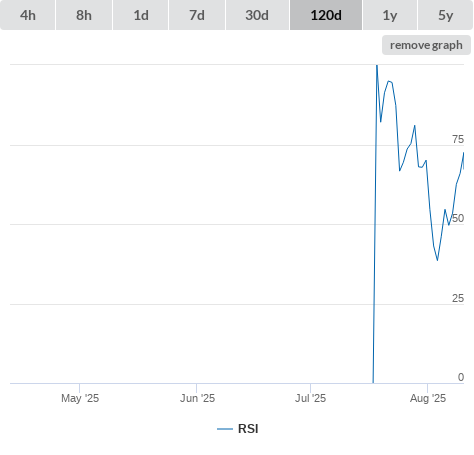Click the Aug '25 x-axis tick label

coord(428,398)
